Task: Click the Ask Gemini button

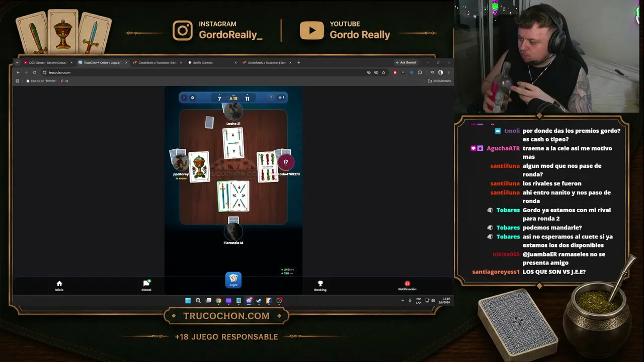Action: coord(406,63)
